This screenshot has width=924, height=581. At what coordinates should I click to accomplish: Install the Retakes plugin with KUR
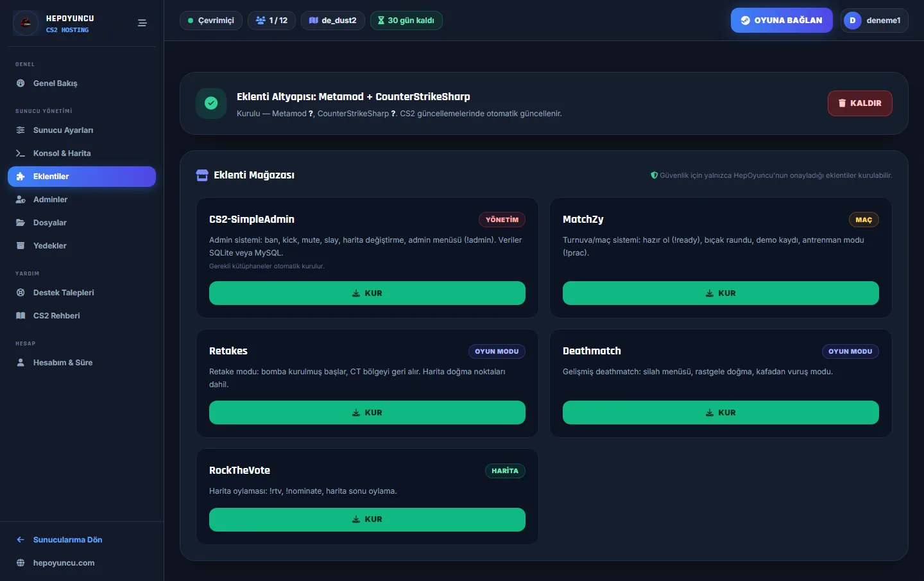(367, 413)
